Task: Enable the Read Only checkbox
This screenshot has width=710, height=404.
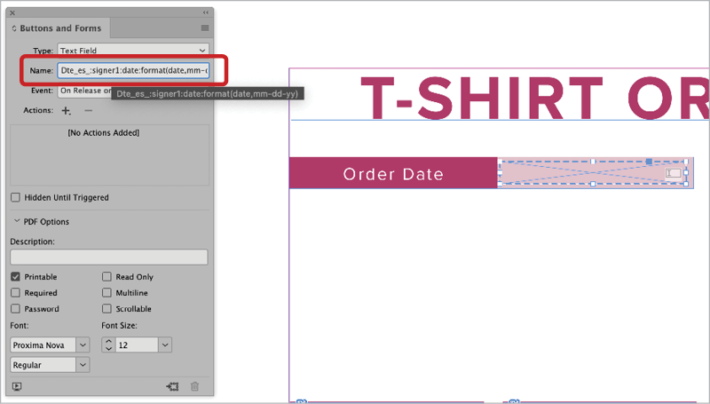Action: click(106, 276)
